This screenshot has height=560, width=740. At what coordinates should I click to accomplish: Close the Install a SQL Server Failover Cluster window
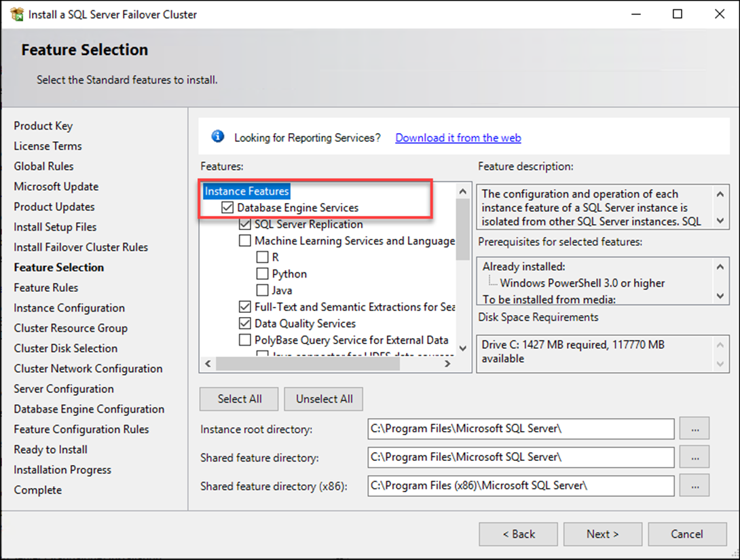click(x=719, y=14)
